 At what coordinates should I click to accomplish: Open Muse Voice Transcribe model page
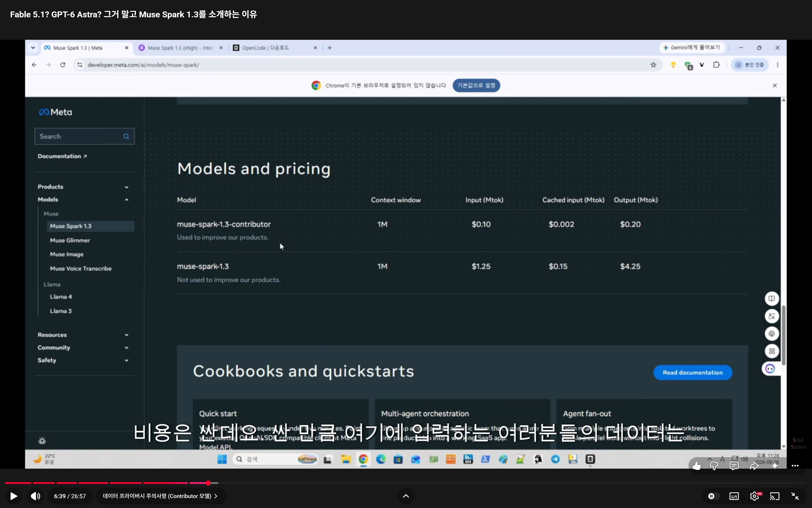[x=81, y=269]
